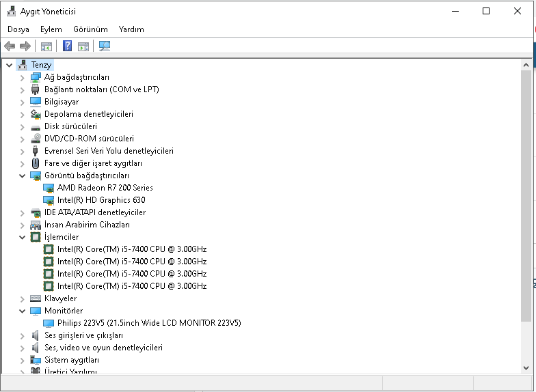The width and height of the screenshot is (536, 392).
Task: Select the Fare ve diğer işaret aygıtları label
Action: click(x=93, y=163)
